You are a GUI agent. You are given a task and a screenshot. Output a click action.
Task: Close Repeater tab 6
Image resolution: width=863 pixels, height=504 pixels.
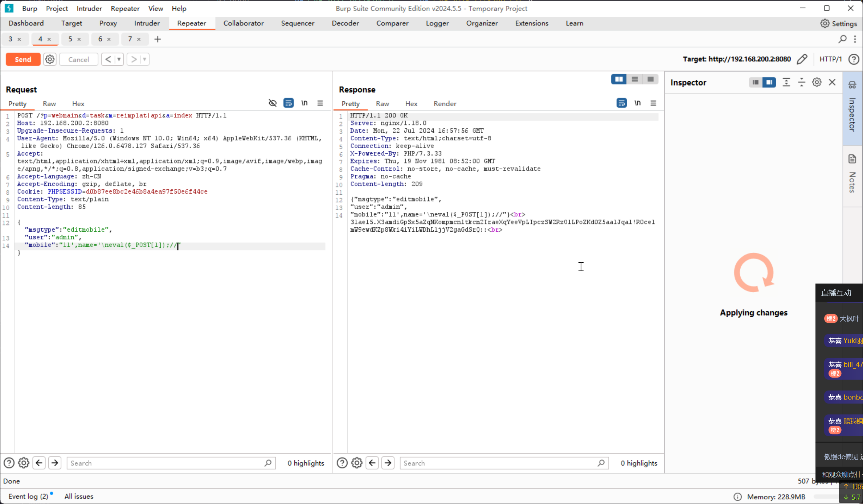(109, 39)
